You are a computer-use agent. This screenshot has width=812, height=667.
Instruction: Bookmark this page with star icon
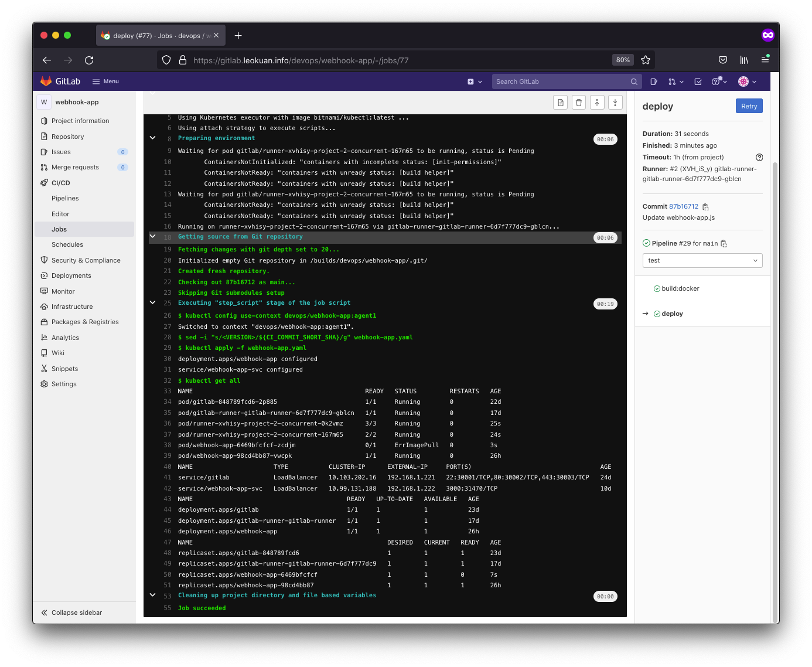tap(646, 60)
